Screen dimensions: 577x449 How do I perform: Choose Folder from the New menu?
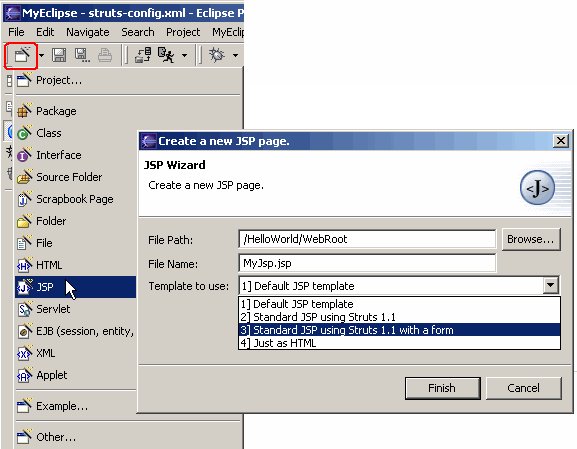(x=76, y=221)
